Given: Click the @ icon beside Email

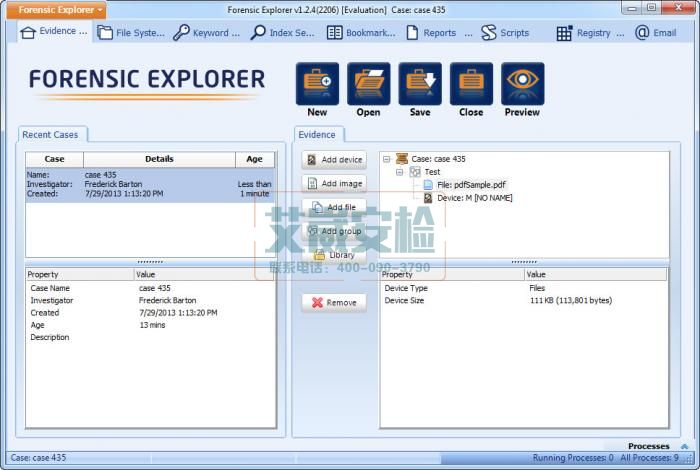Looking at the screenshot, I should 642,33.
